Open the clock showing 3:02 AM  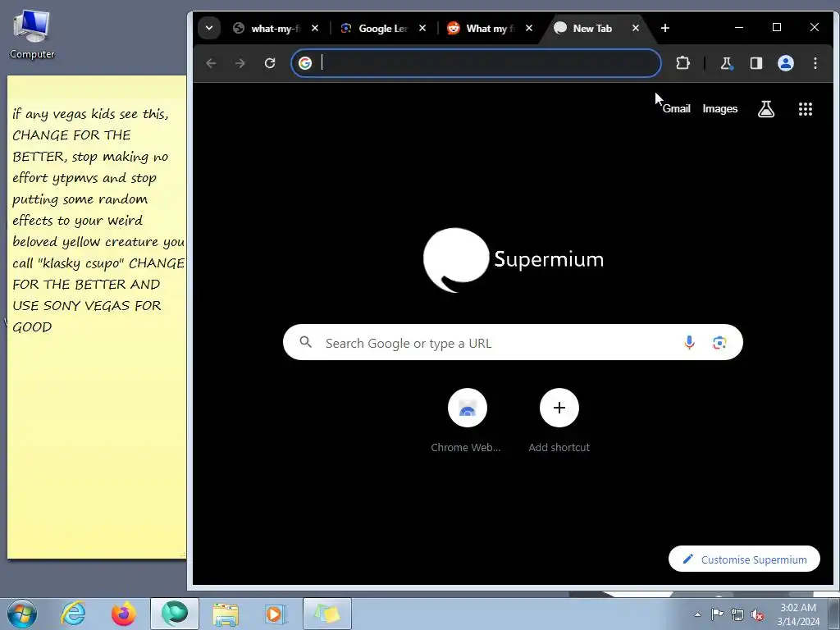tap(798, 614)
